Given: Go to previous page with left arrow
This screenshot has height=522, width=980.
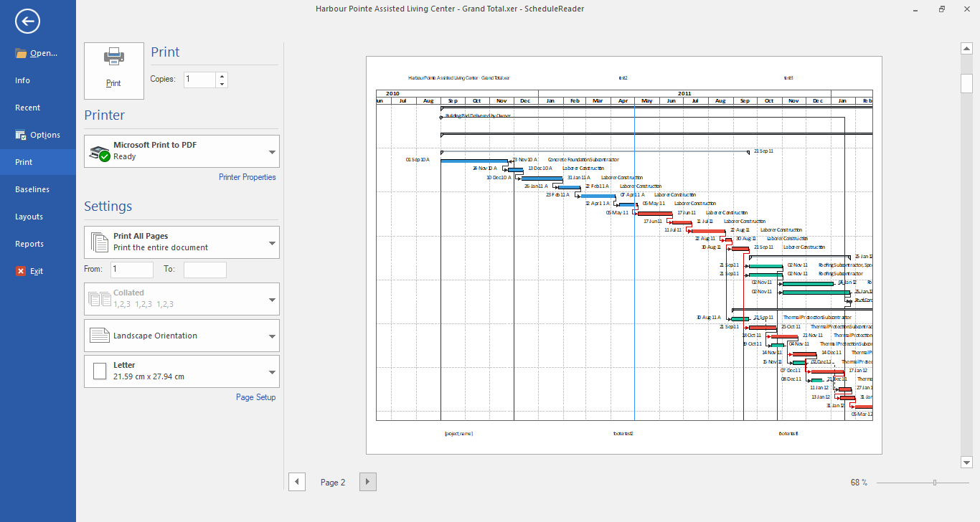Looking at the screenshot, I should 297,482.
